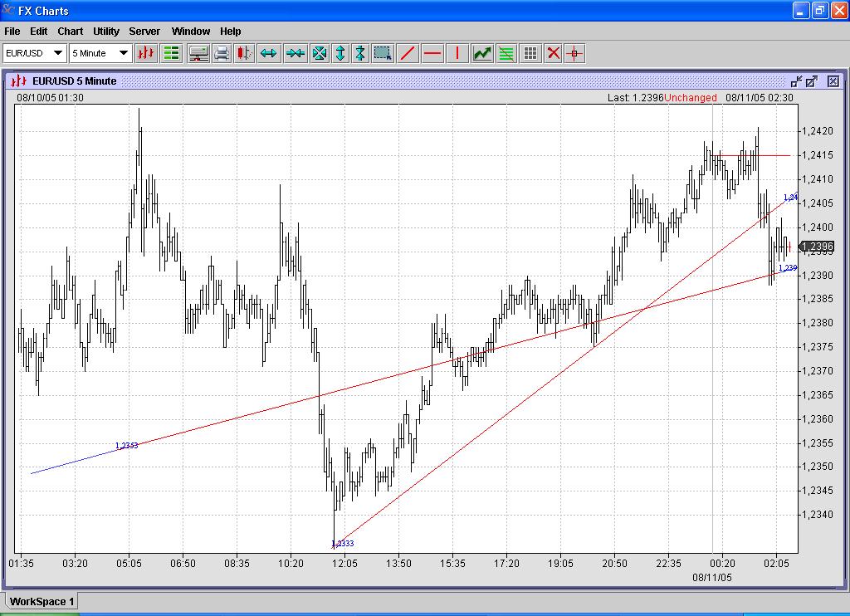The image size is (850, 616).
Task: Toggle the green line chart icon
Action: click(482, 53)
